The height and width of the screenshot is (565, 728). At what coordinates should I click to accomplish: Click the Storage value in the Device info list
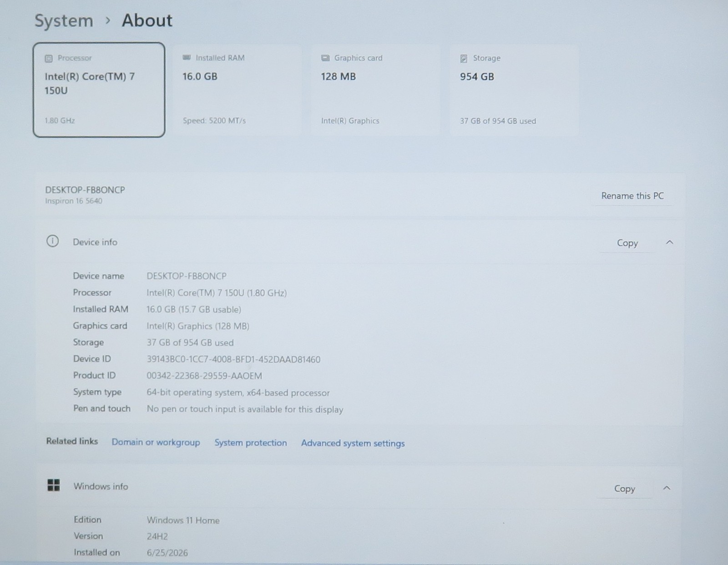click(x=190, y=343)
